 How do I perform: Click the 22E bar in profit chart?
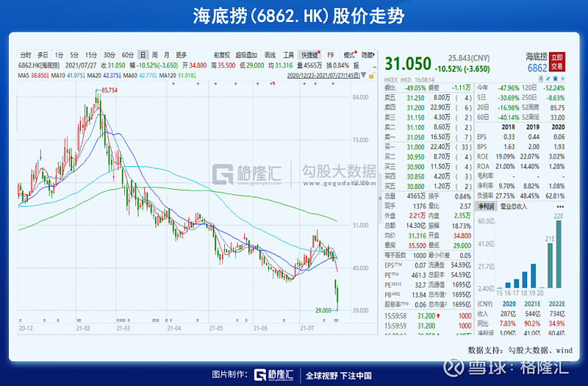coord(559,254)
